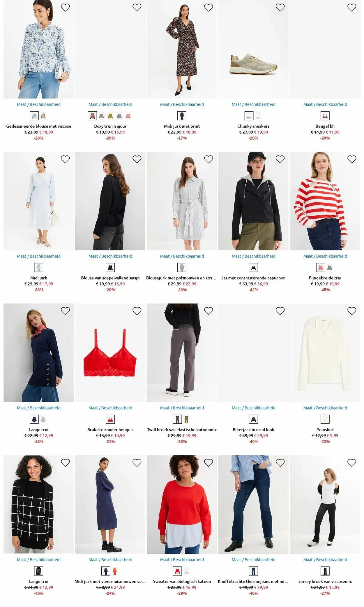Expand Maat / Beschikbaarheid for Boxy trui in ajour
The image size is (364, 607).
click(110, 104)
